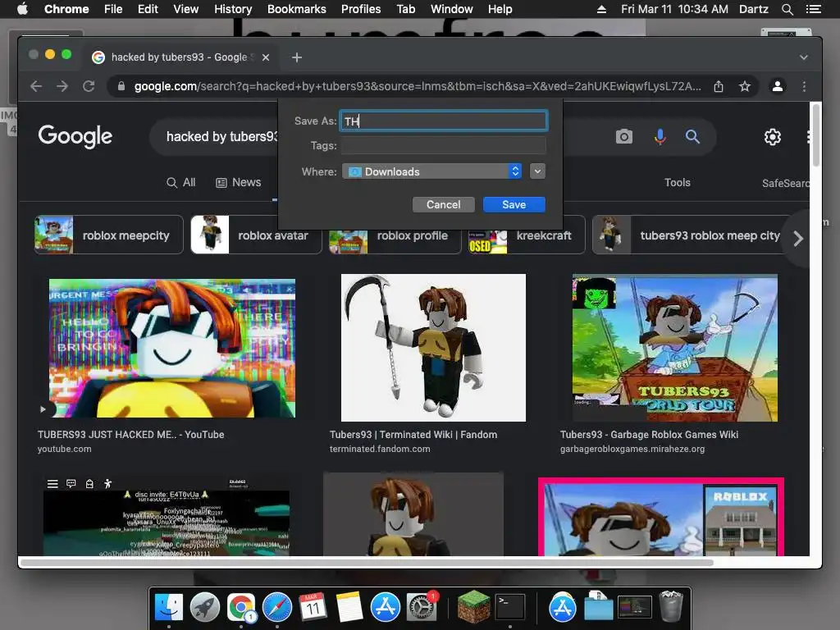Select the 'roblox meepcity' suggestion chip
Screen dimensions: 840x630
point(109,235)
